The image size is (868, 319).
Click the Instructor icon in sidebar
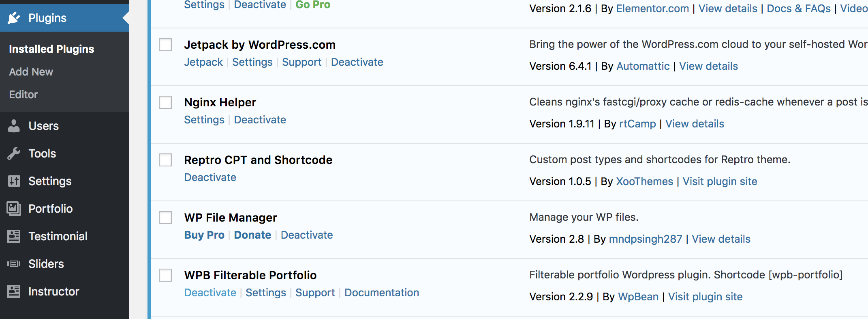point(14,291)
